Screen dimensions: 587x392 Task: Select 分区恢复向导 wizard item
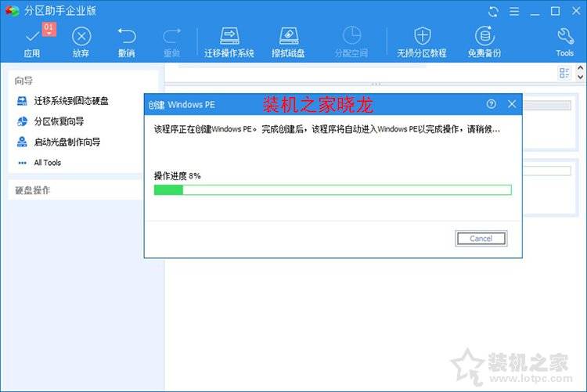[x=58, y=121]
